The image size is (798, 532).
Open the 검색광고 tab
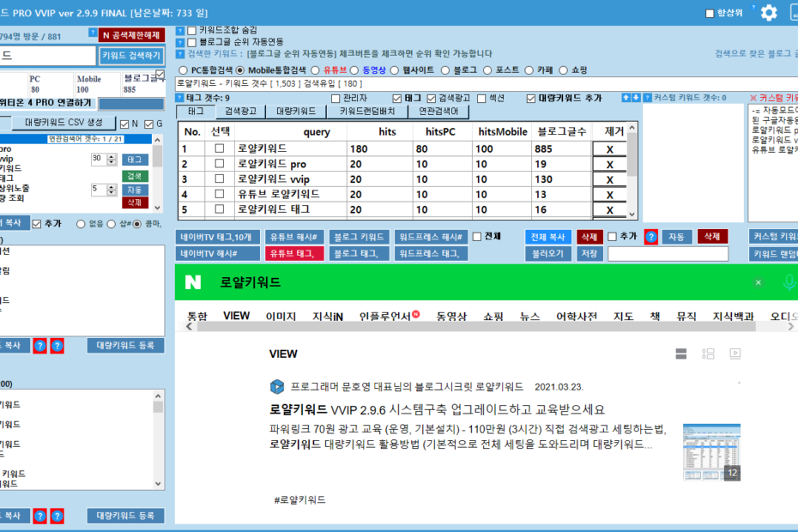coord(241,112)
